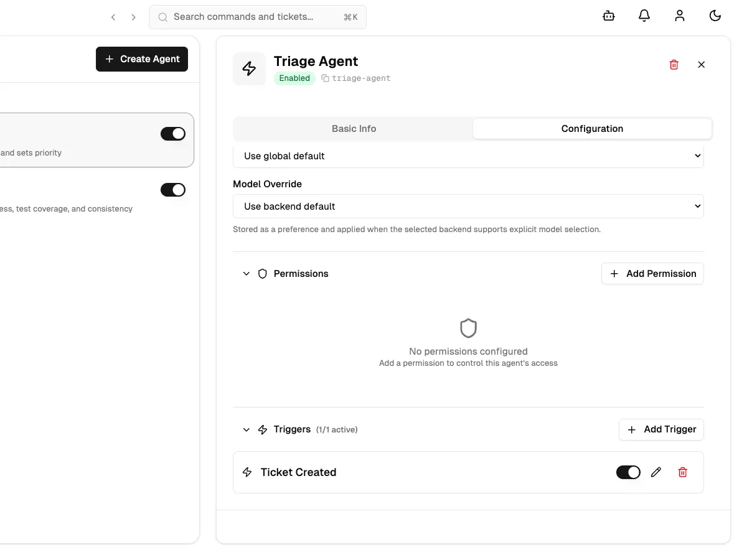Collapse the Permissions section
747x560 pixels.
click(246, 273)
